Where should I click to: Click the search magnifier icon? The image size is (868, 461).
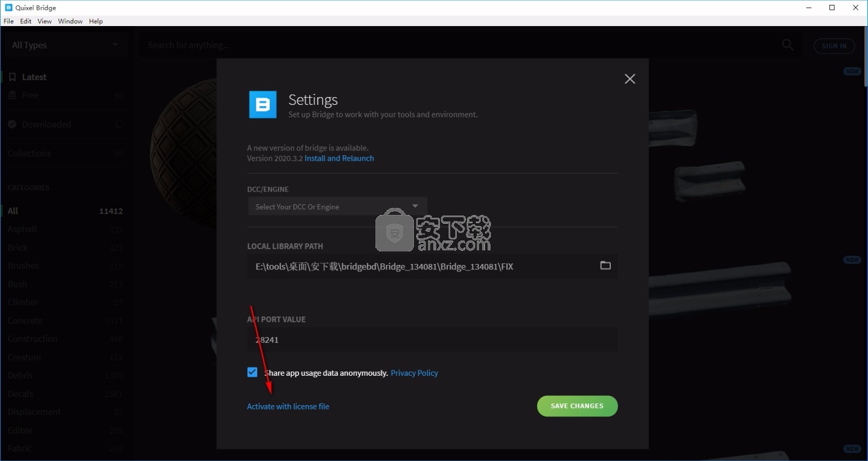click(788, 45)
